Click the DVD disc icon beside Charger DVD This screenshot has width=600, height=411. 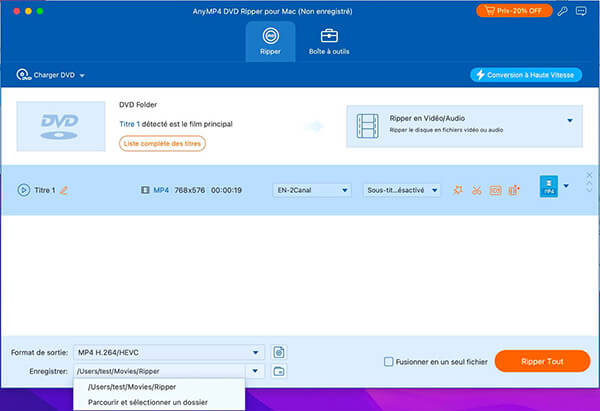pyautogui.click(x=23, y=75)
